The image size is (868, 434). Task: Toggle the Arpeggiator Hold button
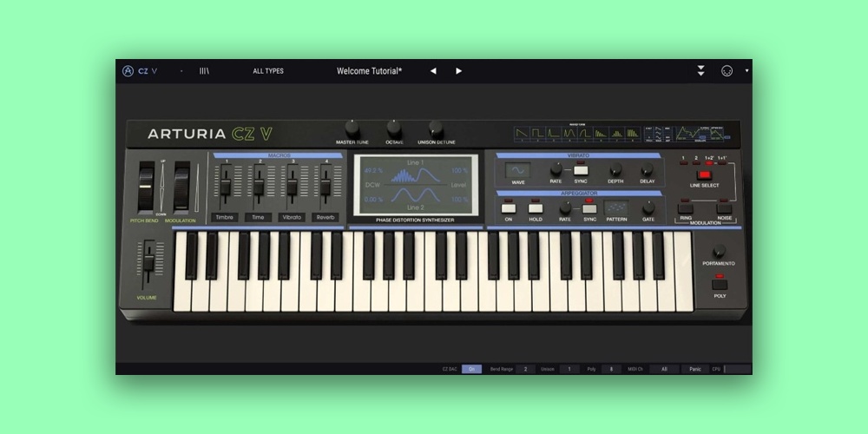click(x=536, y=208)
